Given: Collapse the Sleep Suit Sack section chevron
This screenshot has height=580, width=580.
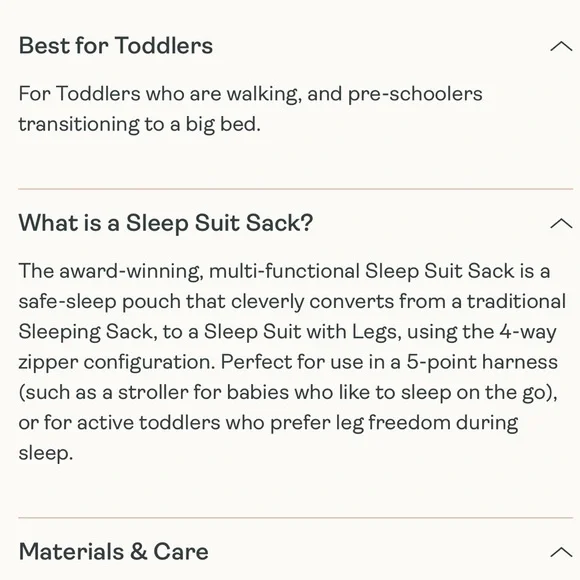Looking at the screenshot, I should (561, 223).
